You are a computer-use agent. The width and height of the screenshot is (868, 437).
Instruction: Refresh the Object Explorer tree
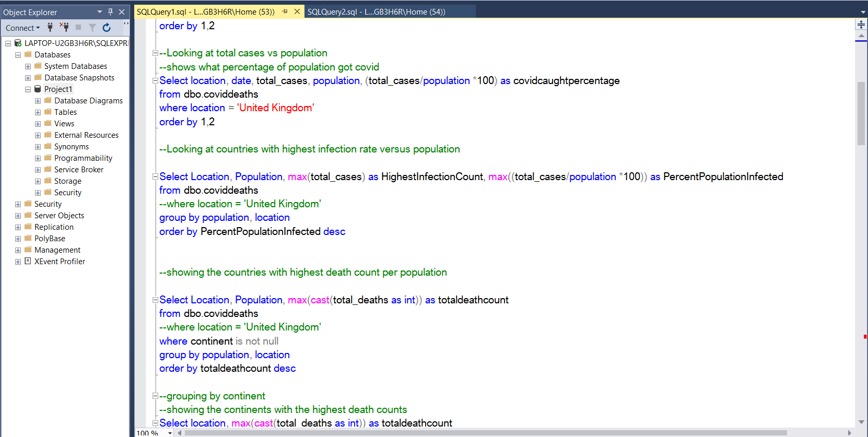pos(107,27)
